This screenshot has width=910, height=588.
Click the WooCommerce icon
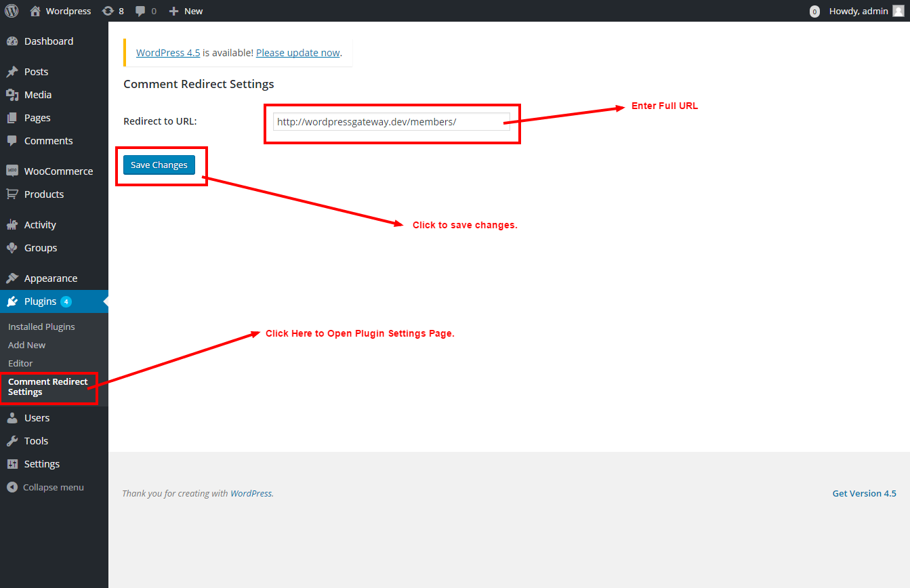click(x=12, y=171)
